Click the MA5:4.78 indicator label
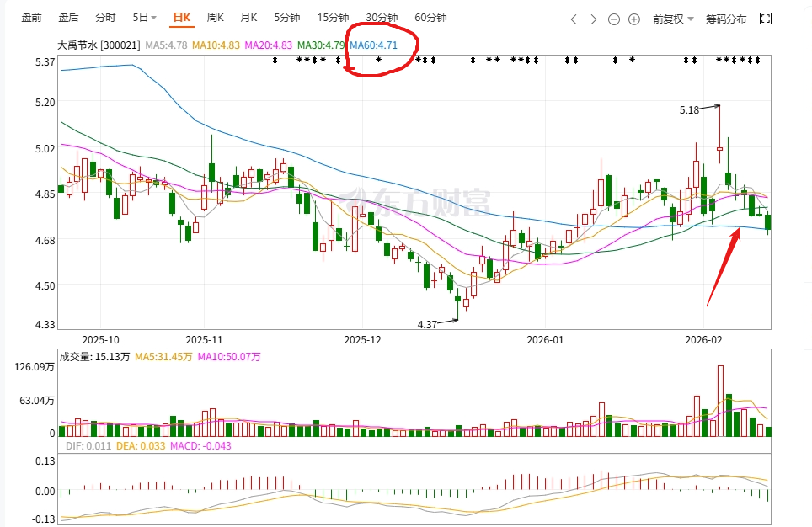812x527 pixels. (166, 45)
